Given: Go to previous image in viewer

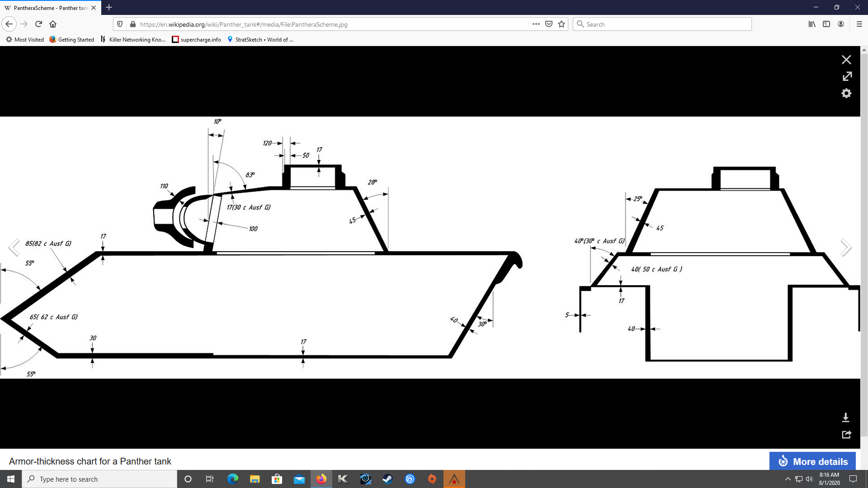Looking at the screenshot, I should 14,248.
